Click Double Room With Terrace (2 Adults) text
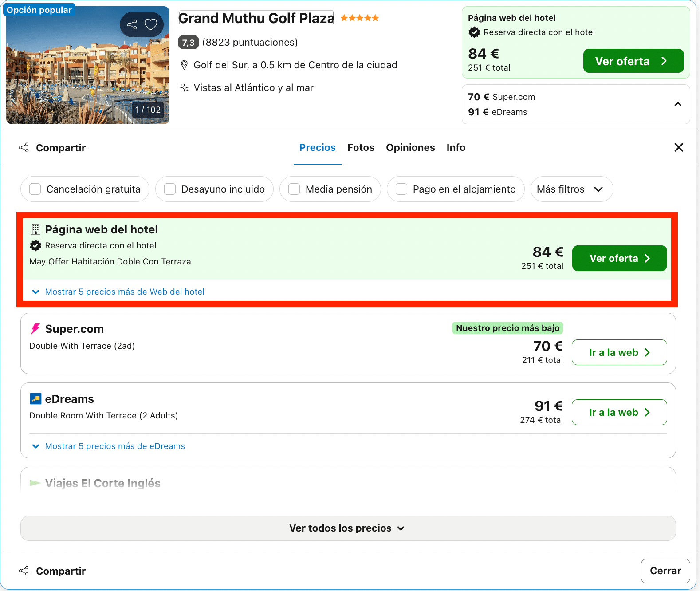This screenshot has width=700, height=591. point(104,415)
